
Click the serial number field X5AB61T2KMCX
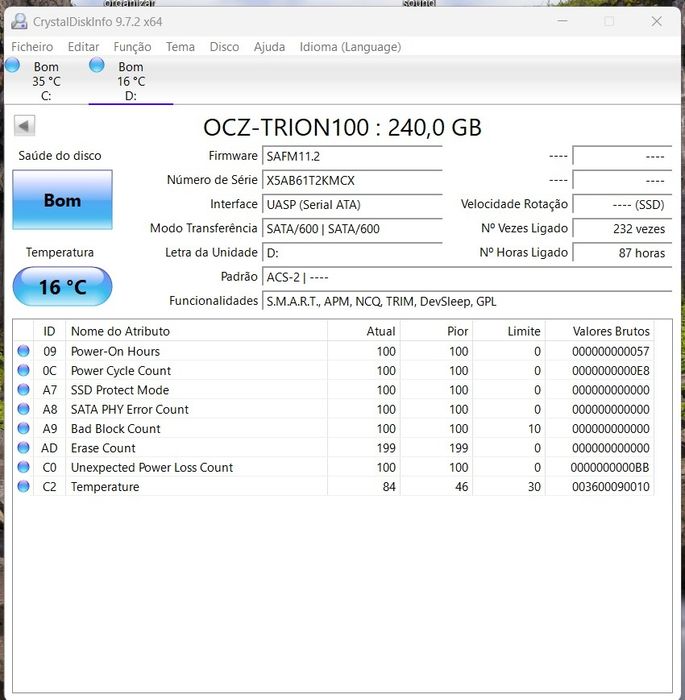(x=352, y=180)
